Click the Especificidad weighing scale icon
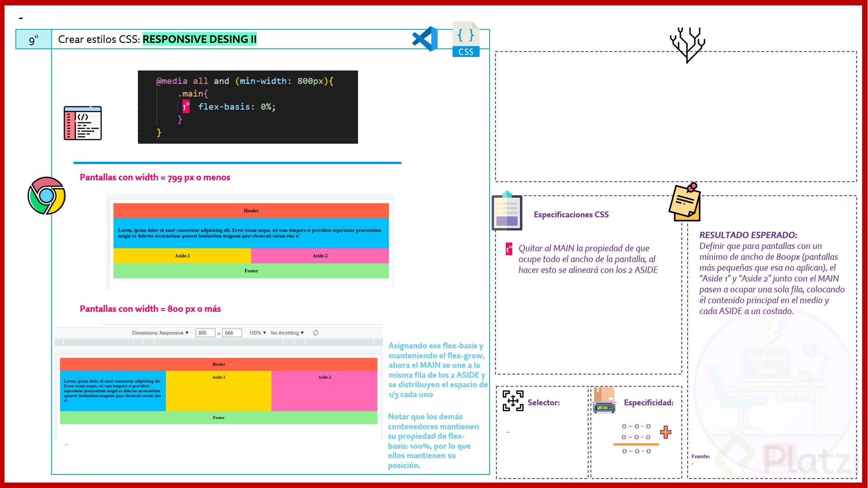Screen dimensions: 868x488 (x=604, y=401)
